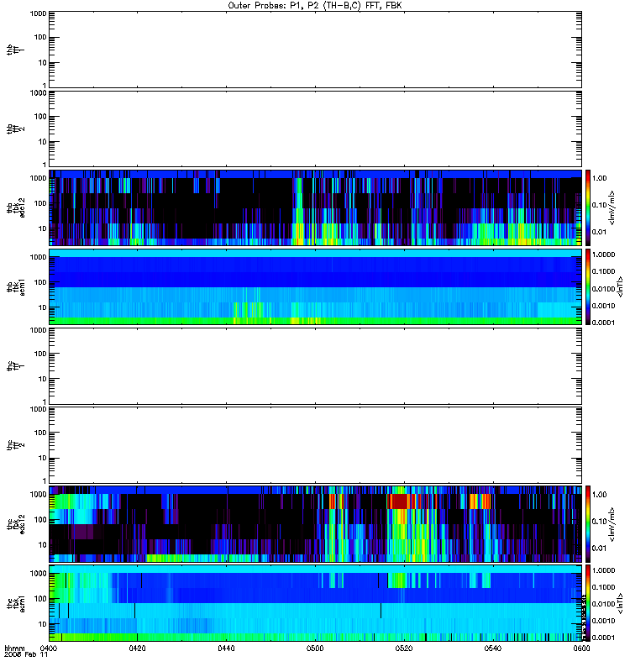Click the 10 y-axis tick of thc fff 2 panel
Screen dimensions: 630x672
pos(43,458)
